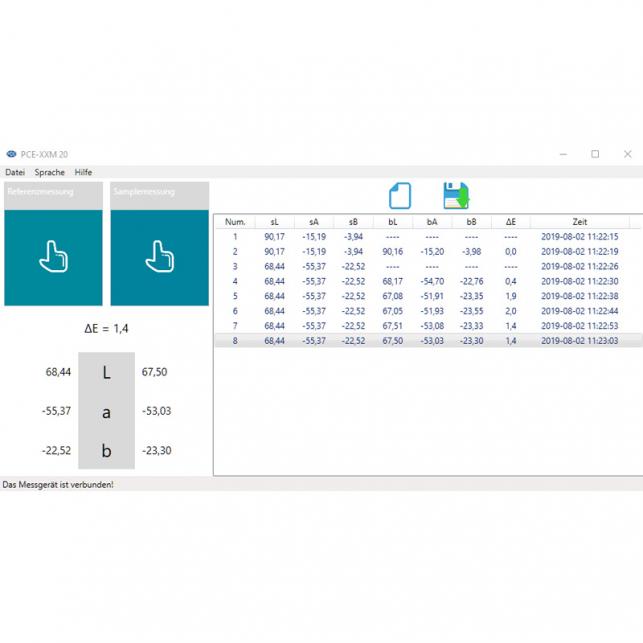Start a sample measurement with teal hand button
The height and width of the screenshot is (643, 643).
160,258
